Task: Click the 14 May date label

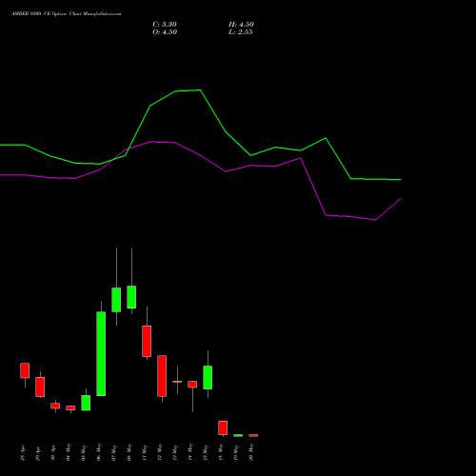Action: click(190, 452)
